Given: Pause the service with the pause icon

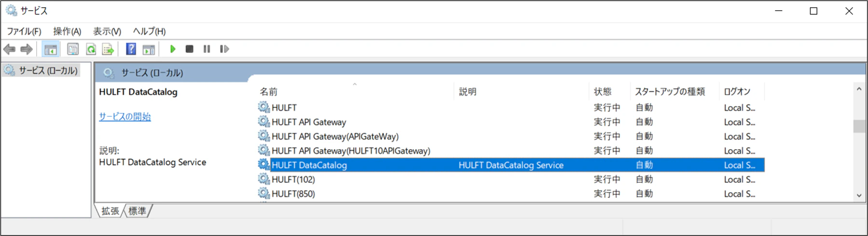Looking at the screenshot, I should 207,49.
